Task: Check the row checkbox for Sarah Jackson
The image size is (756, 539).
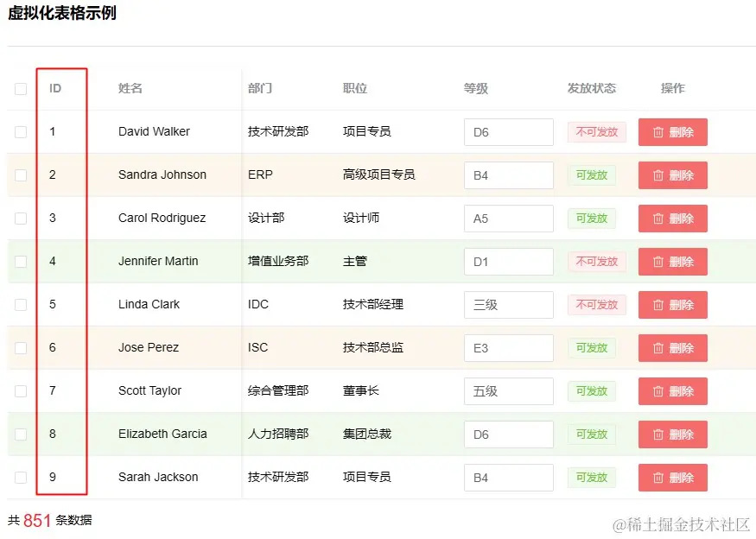Action: tap(21, 478)
